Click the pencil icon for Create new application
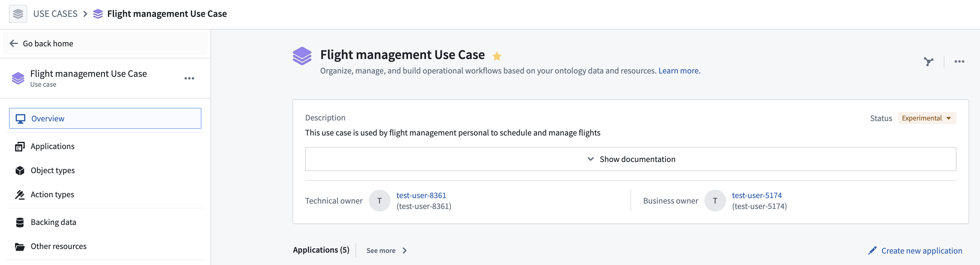Image resolution: width=980 pixels, height=265 pixels. click(872, 251)
